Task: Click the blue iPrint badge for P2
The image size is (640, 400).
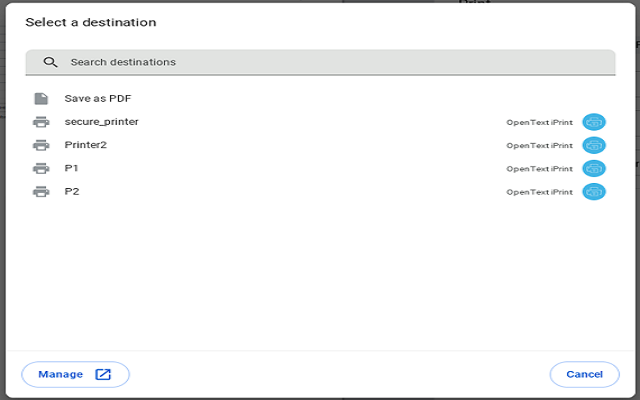Action: (594, 191)
